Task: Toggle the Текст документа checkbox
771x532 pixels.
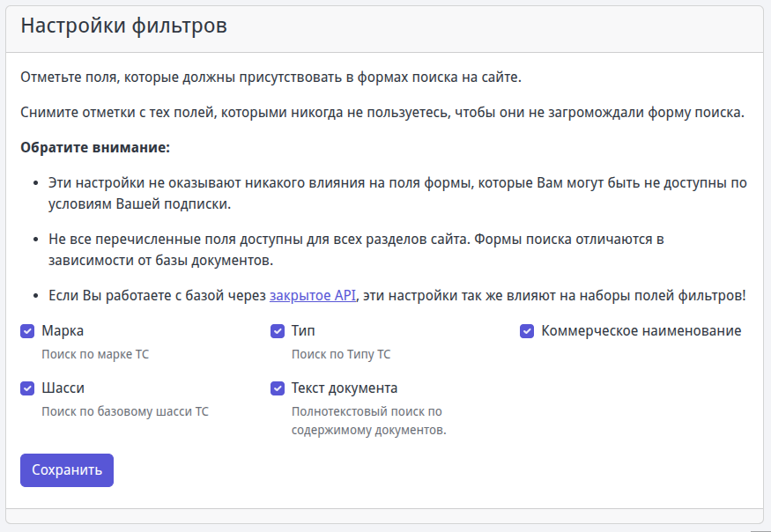Action: point(278,388)
